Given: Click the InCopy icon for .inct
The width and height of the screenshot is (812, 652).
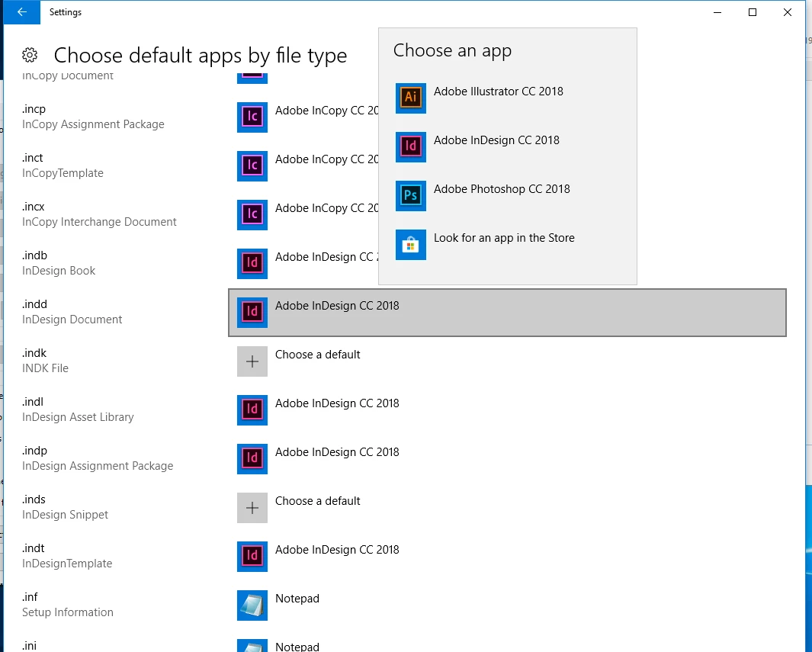Looking at the screenshot, I should (x=252, y=165).
